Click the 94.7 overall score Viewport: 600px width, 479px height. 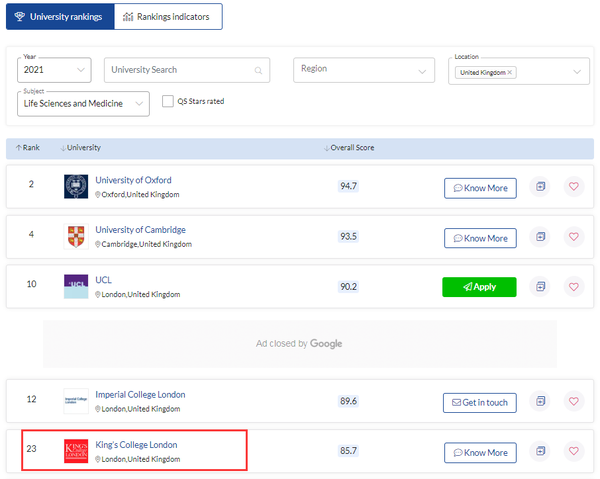click(x=348, y=186)
